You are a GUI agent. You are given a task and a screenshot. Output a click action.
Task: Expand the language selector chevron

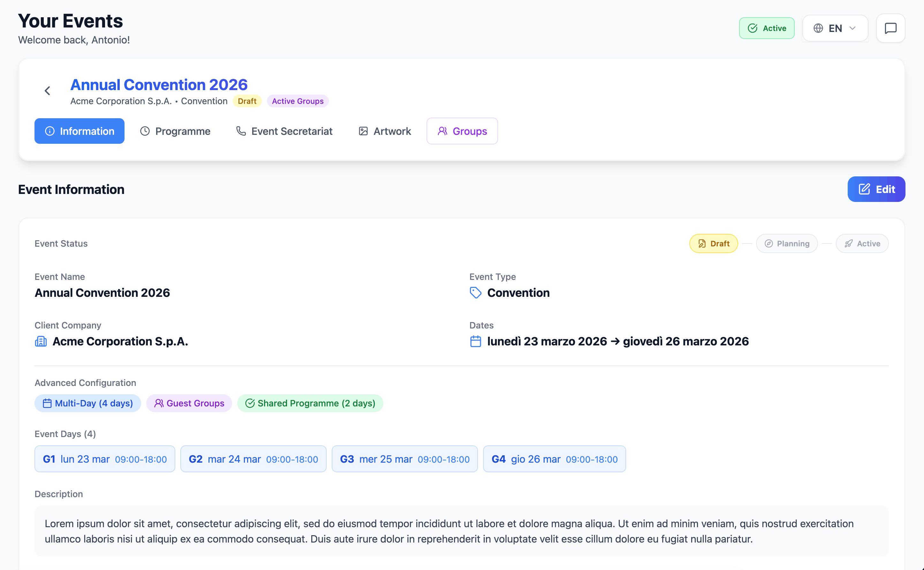click(852, 28)
